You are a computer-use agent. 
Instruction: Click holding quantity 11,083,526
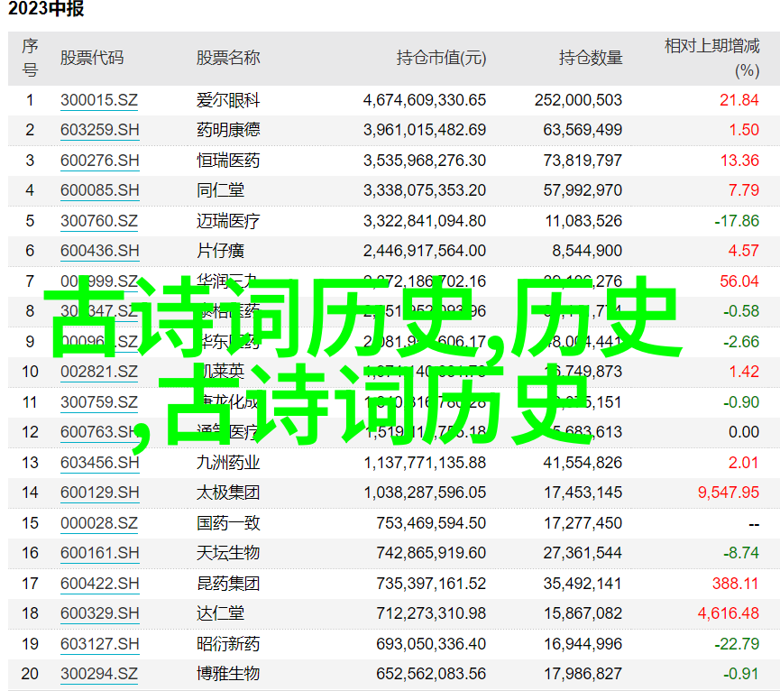pos(583,221)
